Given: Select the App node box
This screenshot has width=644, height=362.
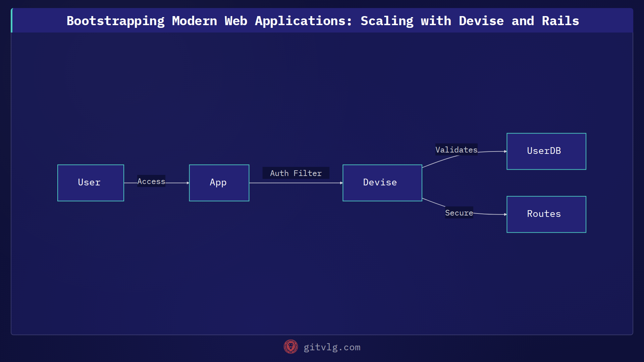Looking at the screenshot, I should 219,183.
